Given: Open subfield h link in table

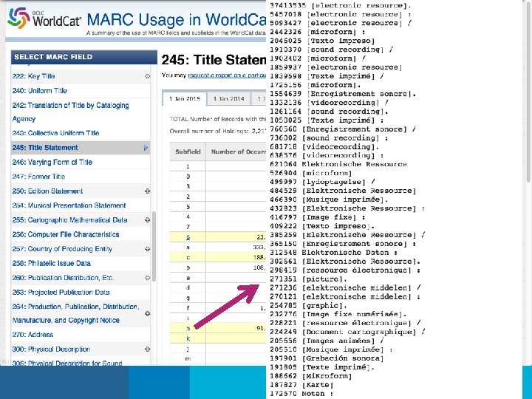Looking at the screenshot, I should click(x=188, y=328).
